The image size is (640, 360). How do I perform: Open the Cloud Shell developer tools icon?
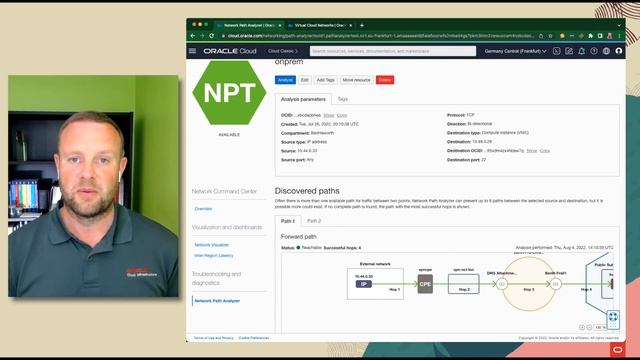tap(556, 51)
